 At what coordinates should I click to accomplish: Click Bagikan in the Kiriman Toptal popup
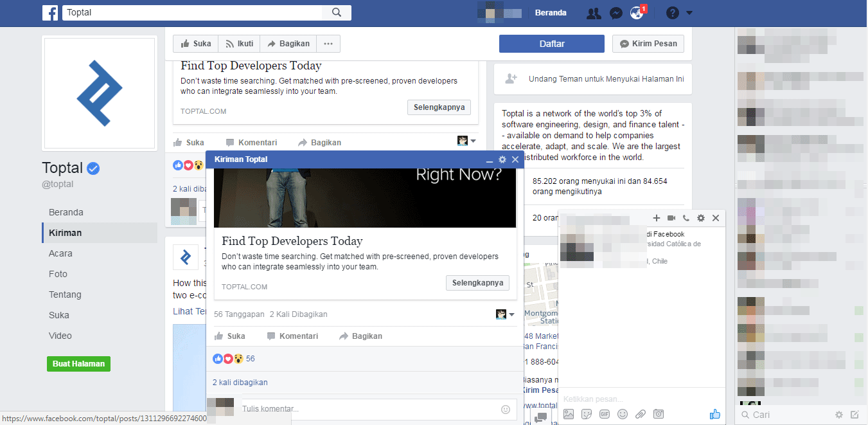[x=360, y=336]
